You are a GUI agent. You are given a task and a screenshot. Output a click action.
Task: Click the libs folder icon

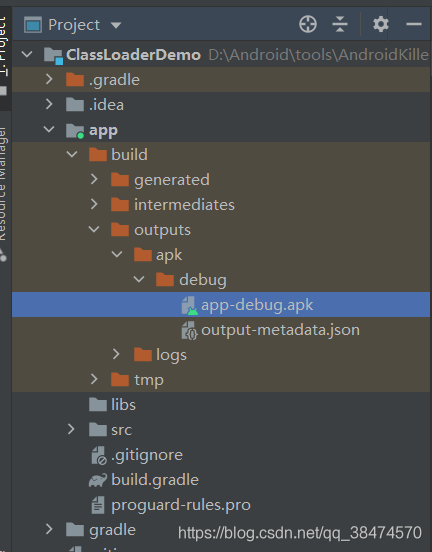click(x=98, y=404)
